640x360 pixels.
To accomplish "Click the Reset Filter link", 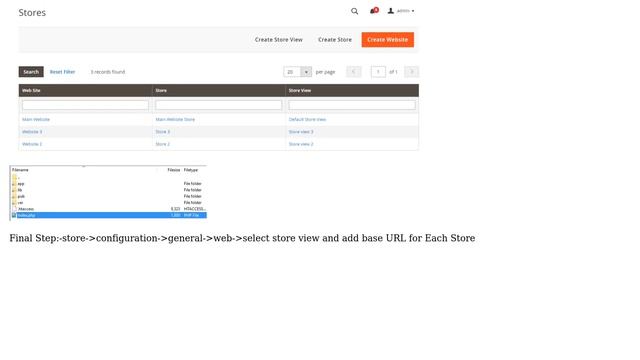I will click(62, 72).
